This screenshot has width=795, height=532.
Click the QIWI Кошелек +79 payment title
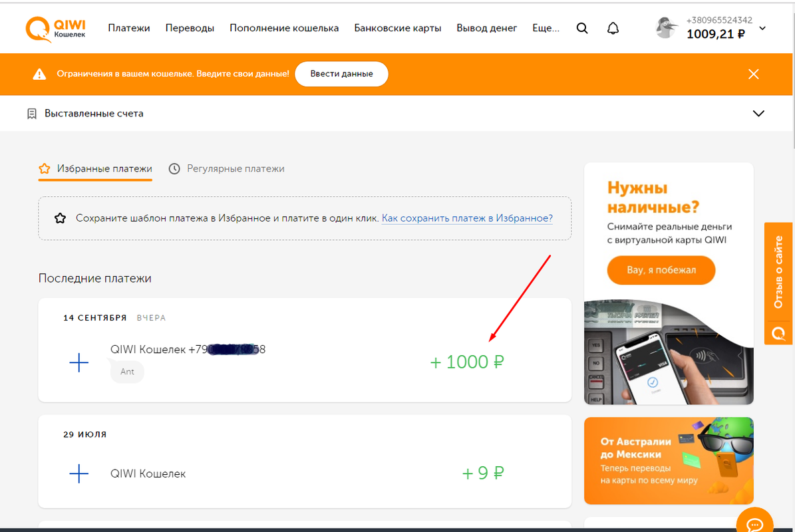coord(188,349)
